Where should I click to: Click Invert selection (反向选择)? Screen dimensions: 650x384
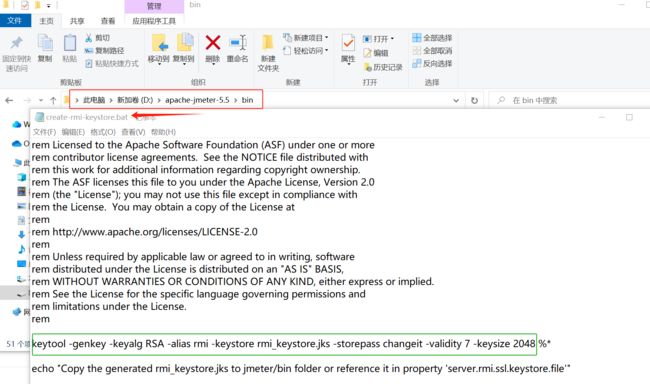[x=432, y=63]
